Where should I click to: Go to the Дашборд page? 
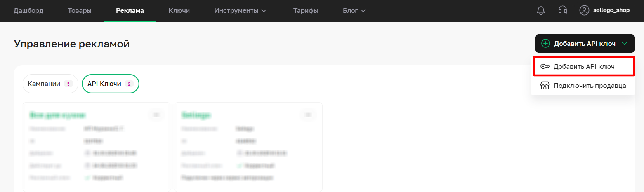pyautogui.click(x=28, y=11)
